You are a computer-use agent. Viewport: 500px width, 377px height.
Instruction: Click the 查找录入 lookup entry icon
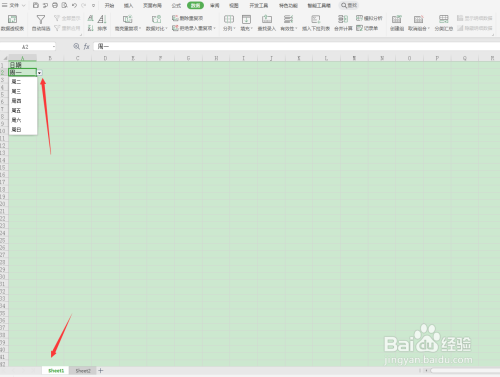[x=267, y=19]
